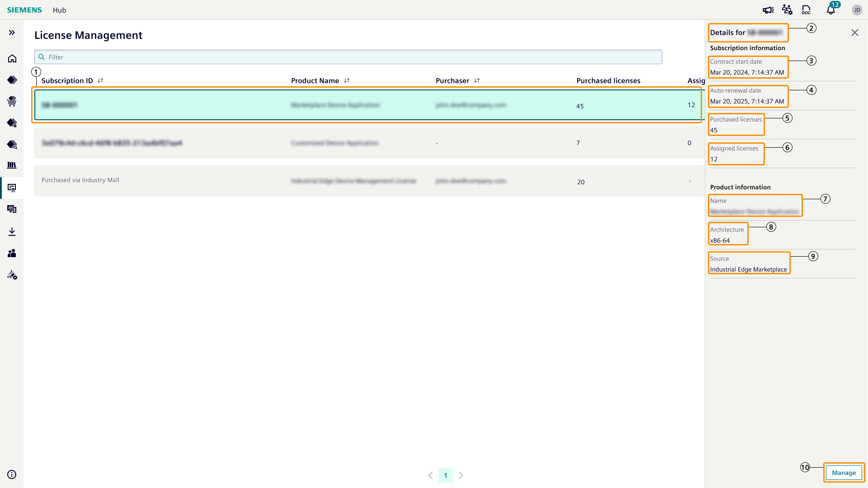The image size is (868, 488).
Task: Sort table by Purchaser column
Action: (477, 80)
